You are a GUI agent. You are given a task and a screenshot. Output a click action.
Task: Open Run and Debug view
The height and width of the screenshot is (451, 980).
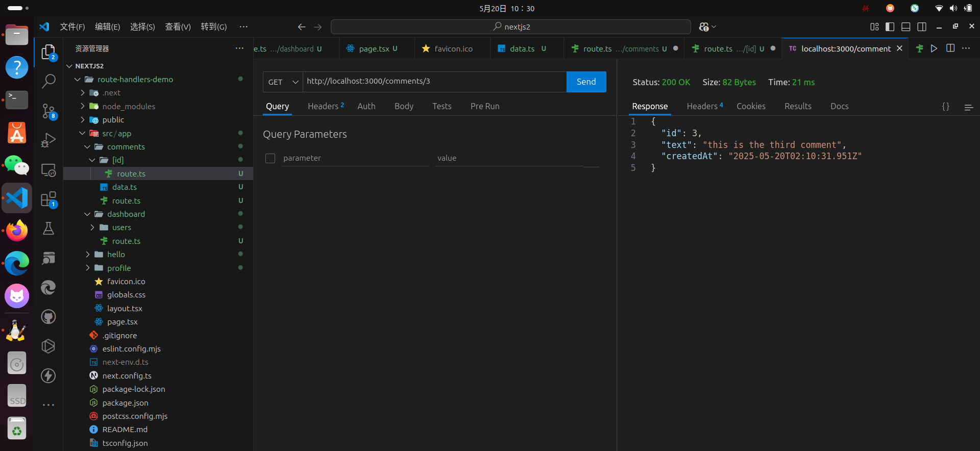(48, 140)
